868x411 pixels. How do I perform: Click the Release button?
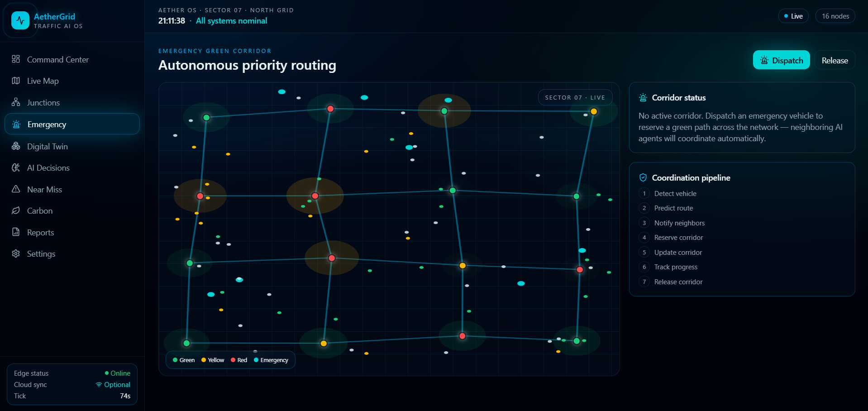coord(835,60)
